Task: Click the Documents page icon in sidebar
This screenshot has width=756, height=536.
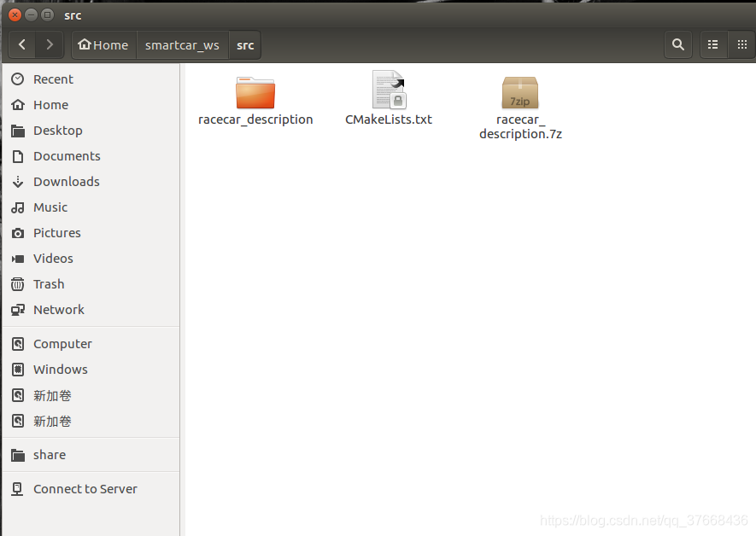Action: click(18, 156)
